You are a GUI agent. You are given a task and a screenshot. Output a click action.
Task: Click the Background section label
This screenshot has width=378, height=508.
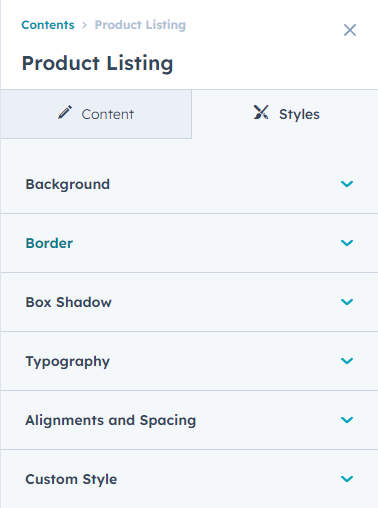(x=68, y=184)
